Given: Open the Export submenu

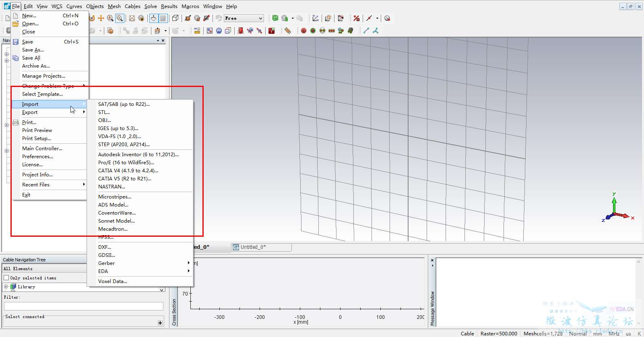Looking at the screenshot, I should click(x=50, y=112).
